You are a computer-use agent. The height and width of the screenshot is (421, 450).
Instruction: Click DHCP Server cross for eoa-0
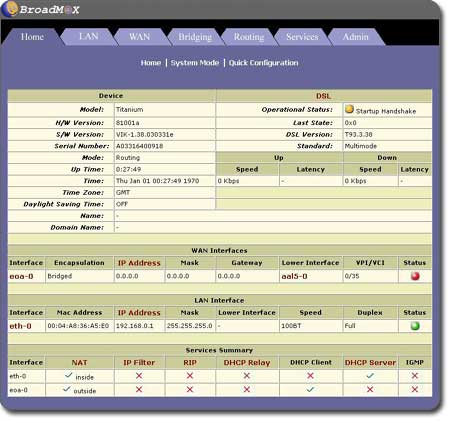pos(370,389)
